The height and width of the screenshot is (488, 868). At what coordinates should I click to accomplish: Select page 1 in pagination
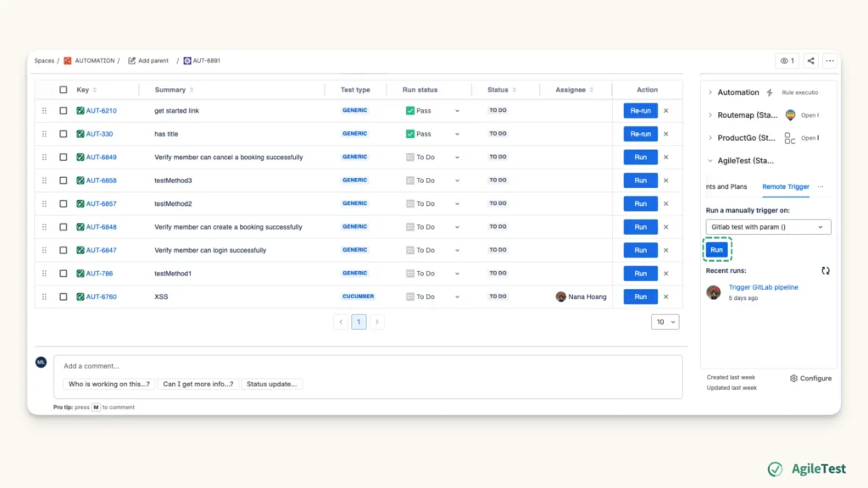click(359, 322)
